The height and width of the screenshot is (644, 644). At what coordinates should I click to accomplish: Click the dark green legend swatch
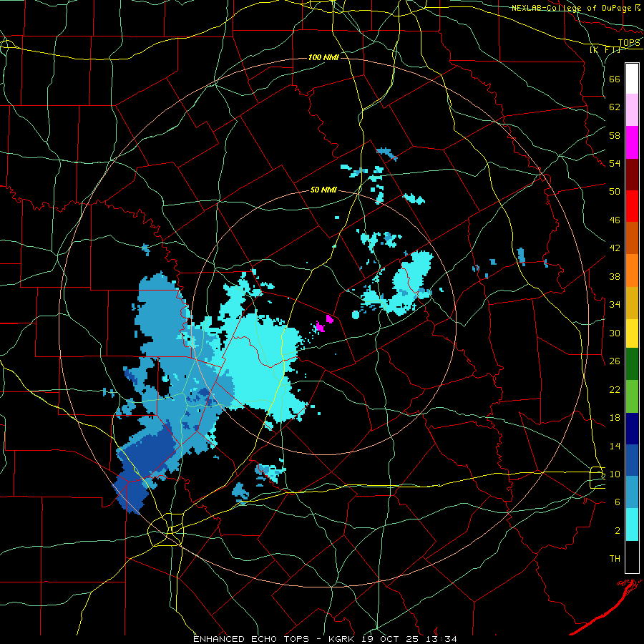tap(632, 364)
